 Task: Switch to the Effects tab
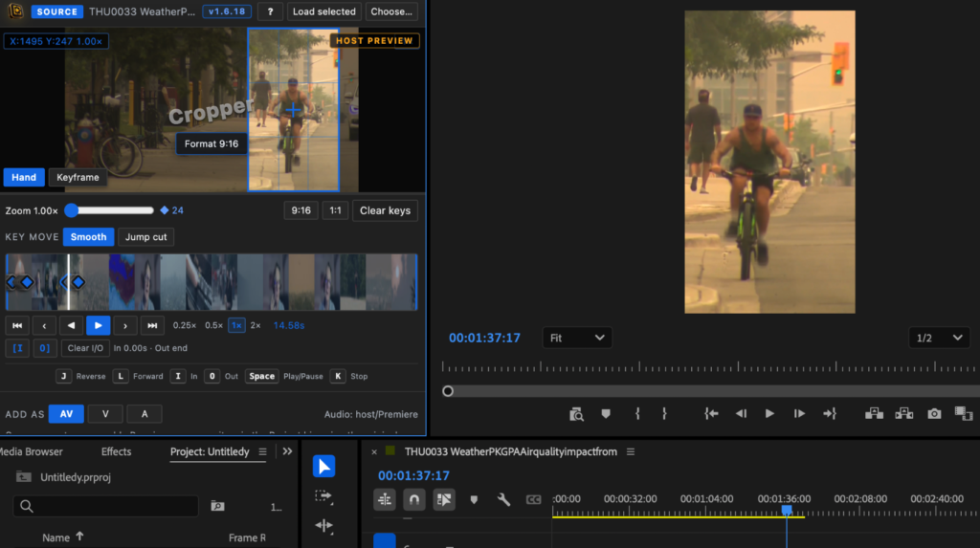(x=116, y=451)
